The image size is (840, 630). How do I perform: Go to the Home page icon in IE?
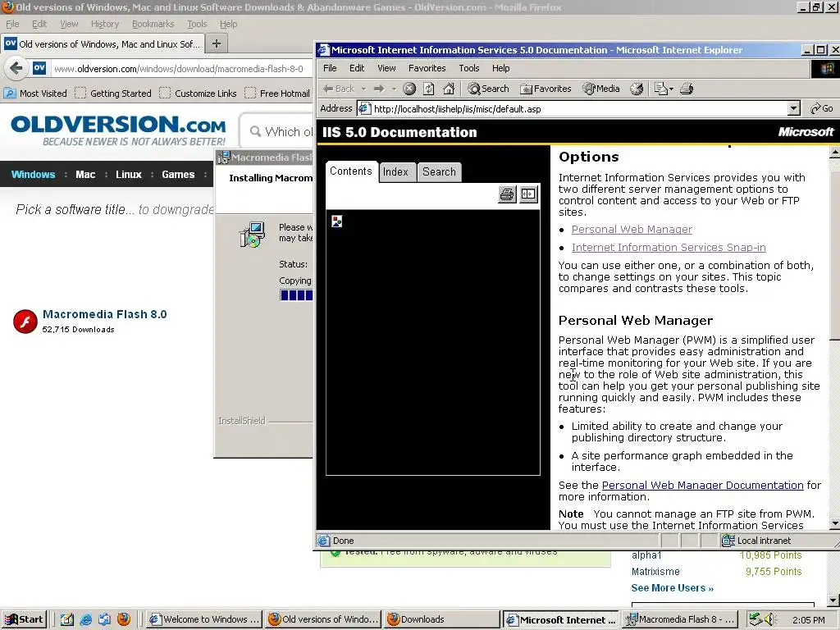click(449, 89)
